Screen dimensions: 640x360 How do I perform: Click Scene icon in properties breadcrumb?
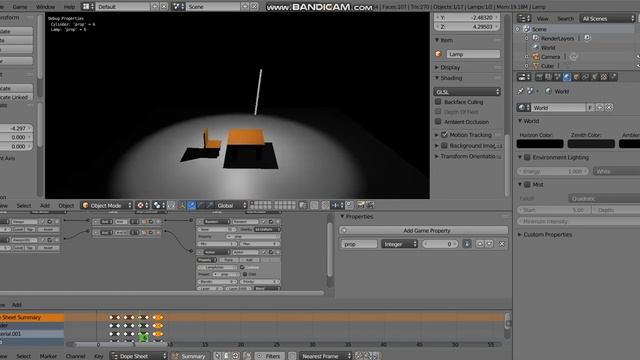pyautogui.click(x=530, y=91)
